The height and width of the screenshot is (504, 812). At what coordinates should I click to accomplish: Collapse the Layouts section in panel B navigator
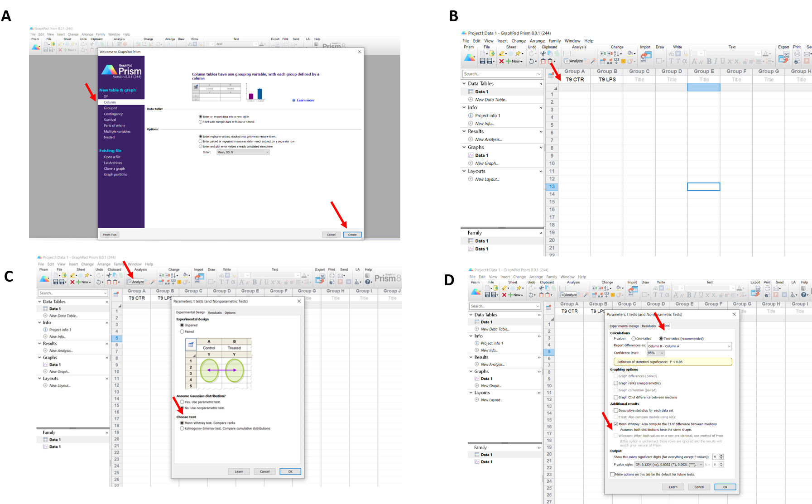[x=464, y=171]
